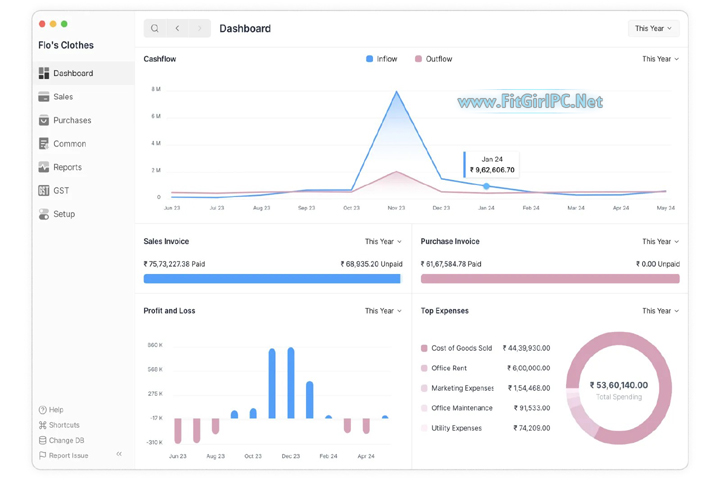720x480 pixels.
Task: Click the Top Expenses donut chart
Action: coord(618,388)
